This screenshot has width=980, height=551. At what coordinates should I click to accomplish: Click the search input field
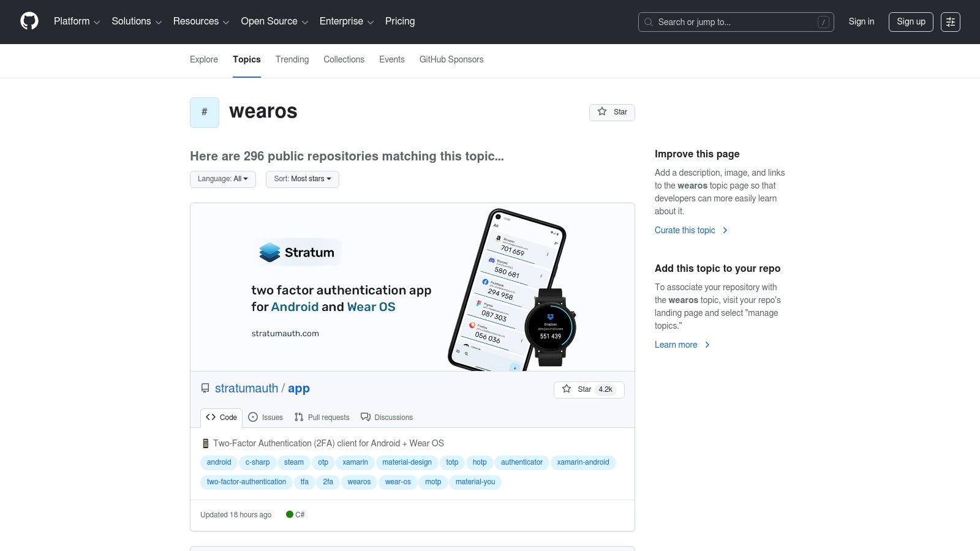(x=735, y=22)
